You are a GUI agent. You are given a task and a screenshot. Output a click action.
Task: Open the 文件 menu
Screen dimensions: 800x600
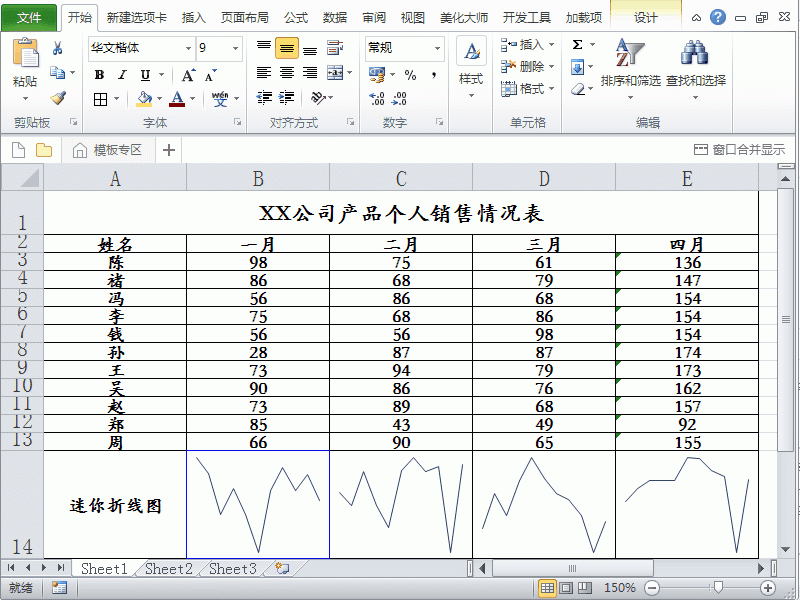point(30,16)
